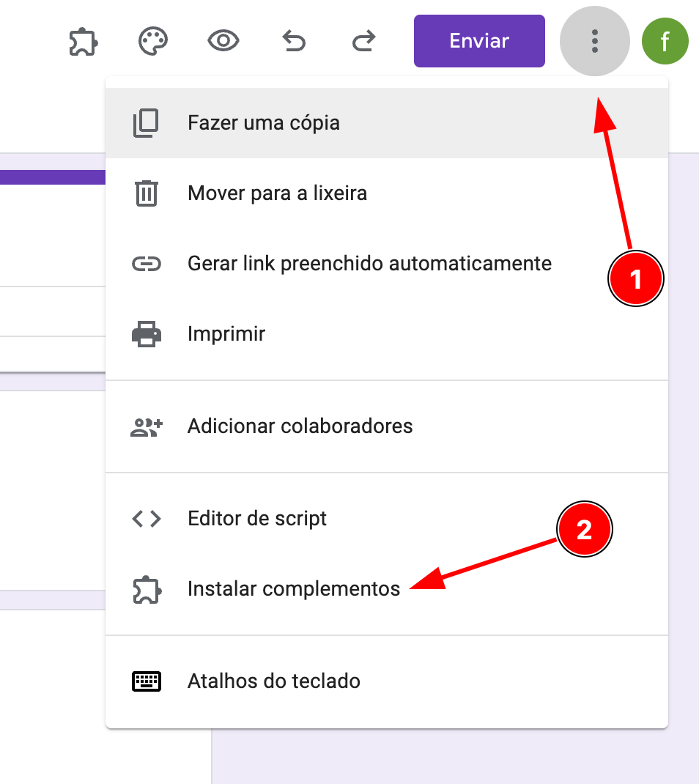Image resolution: width=699 pixels, height=784 pixels.
Task: Choose Mover para a lixeira
Action: coord(277,193)
